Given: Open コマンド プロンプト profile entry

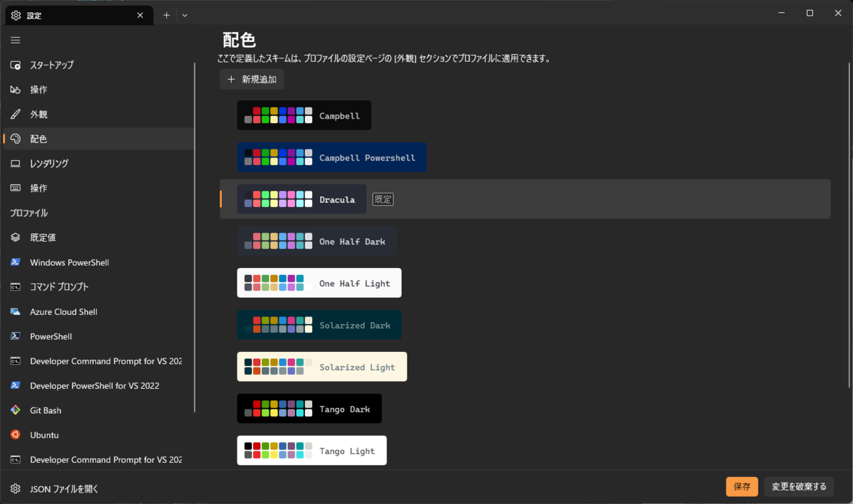Looking at the screenshot, I should [x=98, y=287].
